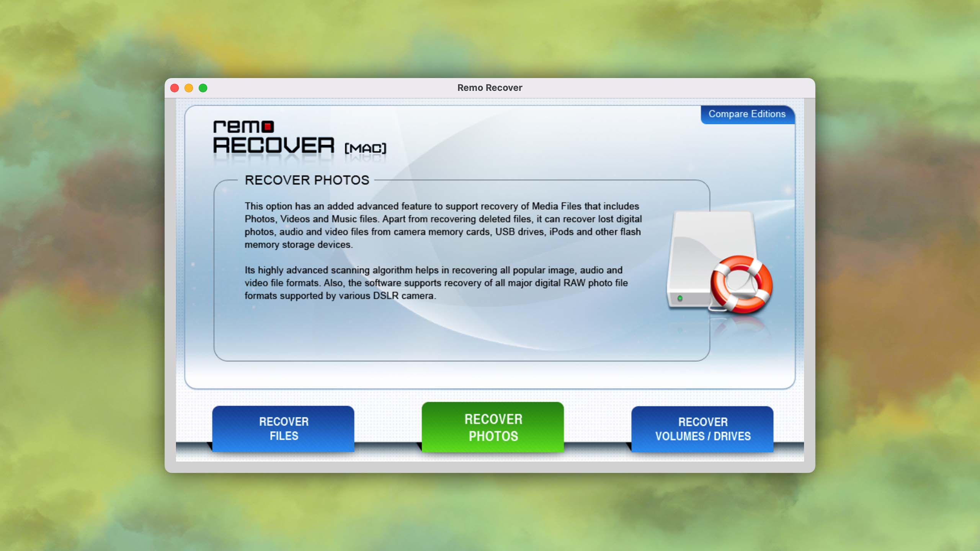Click the green LED on the drive
The image size is (980, 551).
pos(680,298)
